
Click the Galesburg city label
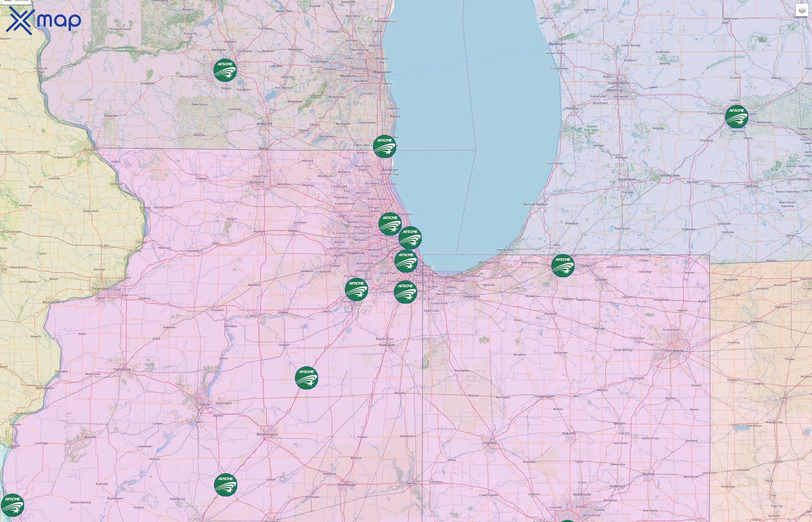pos(122,369)
